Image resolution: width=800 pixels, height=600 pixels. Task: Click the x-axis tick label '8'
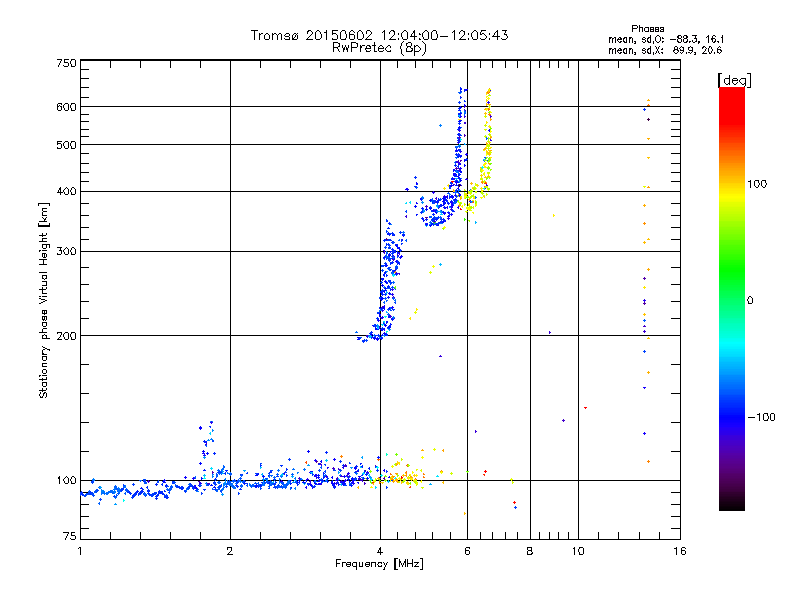coord(530,551)
